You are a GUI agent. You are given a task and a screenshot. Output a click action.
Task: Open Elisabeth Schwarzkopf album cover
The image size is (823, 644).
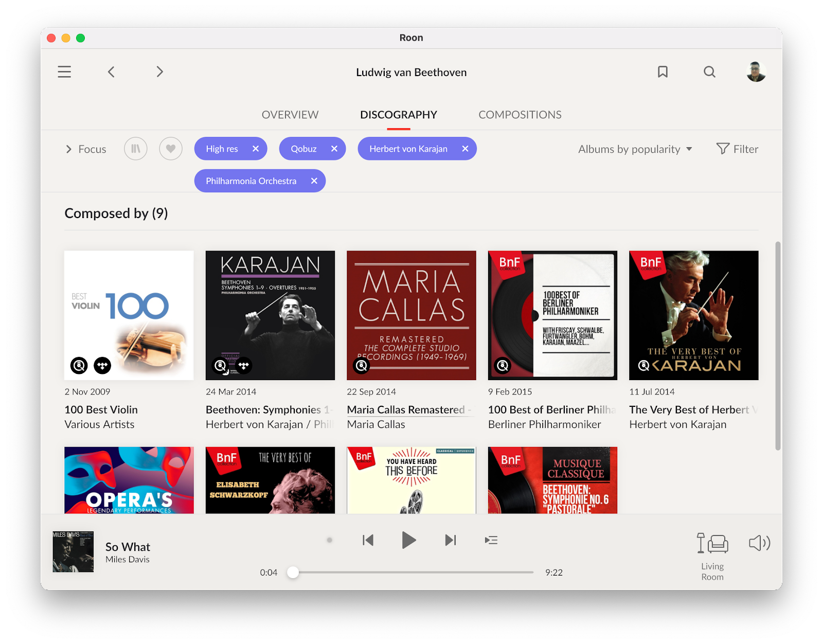click(270, 480)
